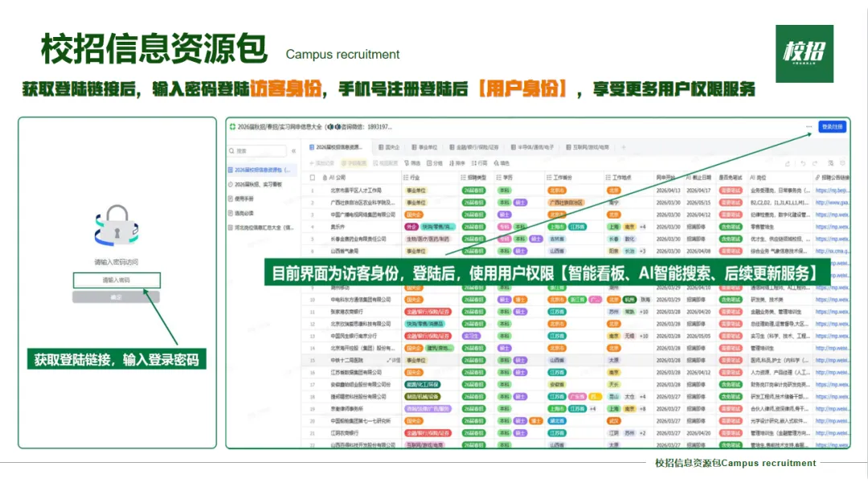Viewport: 868px width, 487px height.
Task: Click company cell 张家港农商银行
Action: [347, 312]
